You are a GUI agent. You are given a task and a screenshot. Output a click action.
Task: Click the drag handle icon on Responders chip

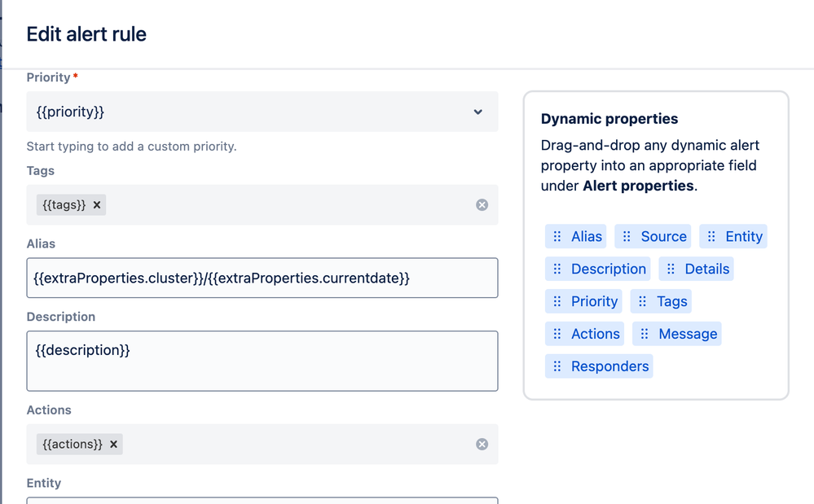[x=557, y=366]
